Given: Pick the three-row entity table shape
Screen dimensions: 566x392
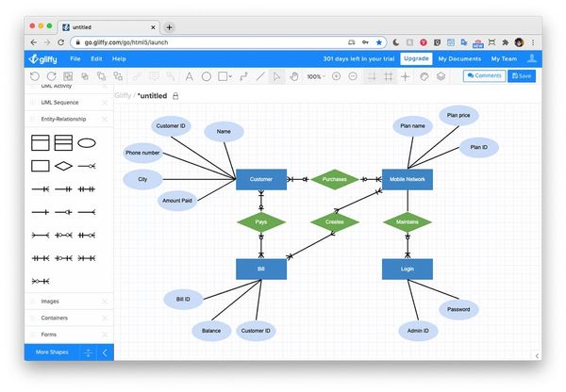Looking at the screenshot, I should pos(63,143).
